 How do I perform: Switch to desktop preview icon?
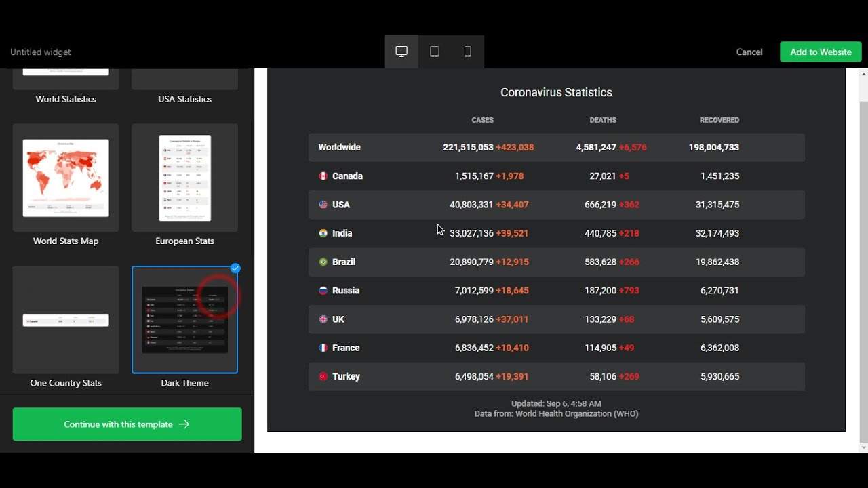pos(401,52)
